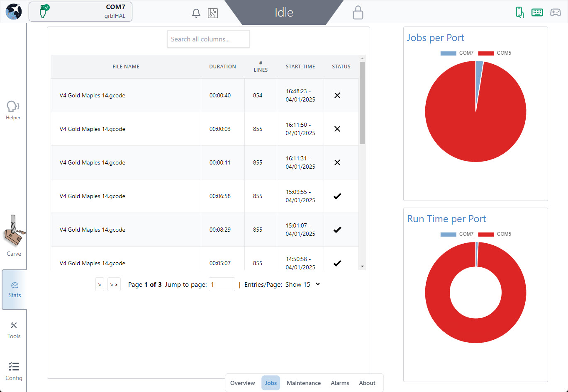Click the keyboard shortcuts icon
Viewport: 568px width, 392px height.
click(x=537, y=12)
